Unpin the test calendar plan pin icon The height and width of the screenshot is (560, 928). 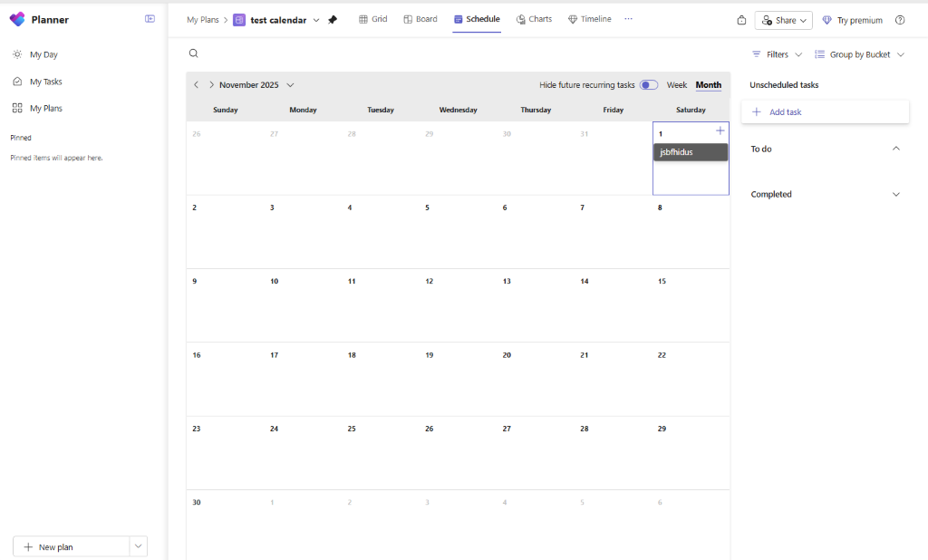pyautogui.click(x=333, y=20)
